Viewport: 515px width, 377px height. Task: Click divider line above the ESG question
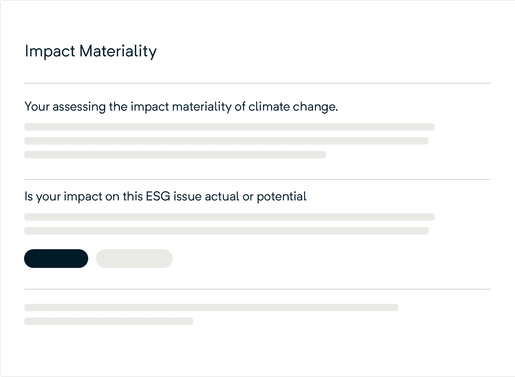tap(257, 179)
